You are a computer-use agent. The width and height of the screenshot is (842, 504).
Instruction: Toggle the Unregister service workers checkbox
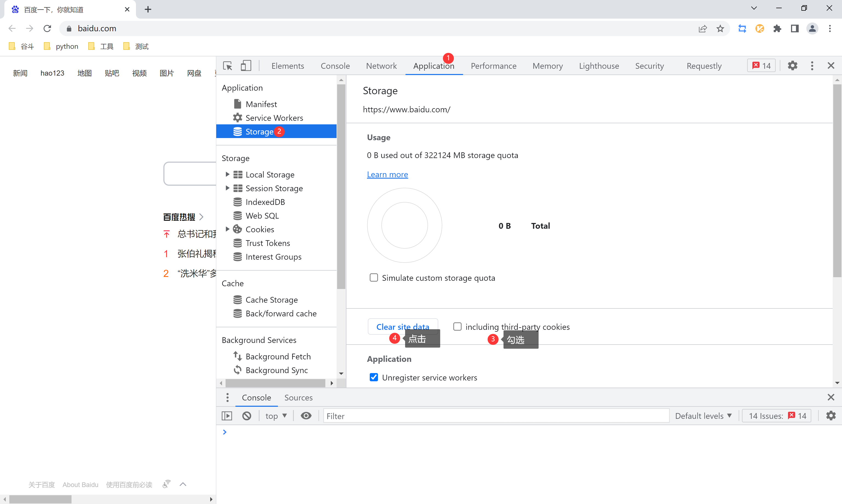[x=374, y=377]
